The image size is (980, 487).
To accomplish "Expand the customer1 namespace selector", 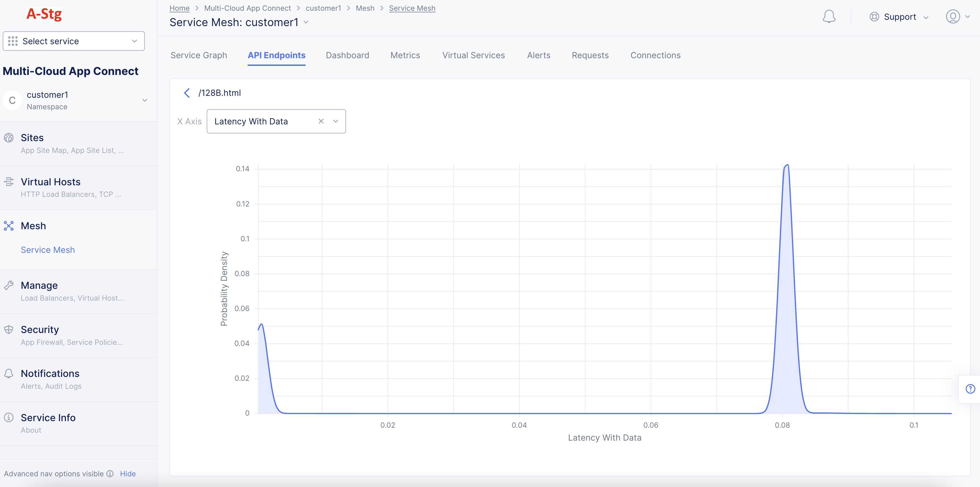I will (x=145, y=100).
